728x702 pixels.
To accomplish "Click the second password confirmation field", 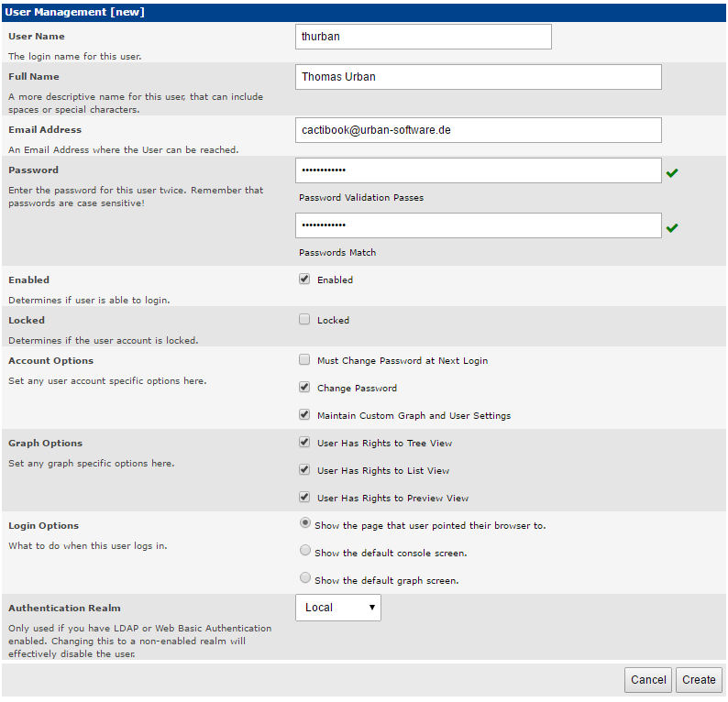I will 479,225.
